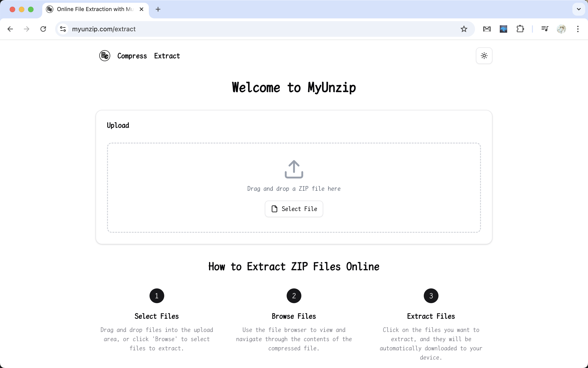The image size is (588, 368).
Task: Open the Extensions puzzle piece menu
Action: 520,29
